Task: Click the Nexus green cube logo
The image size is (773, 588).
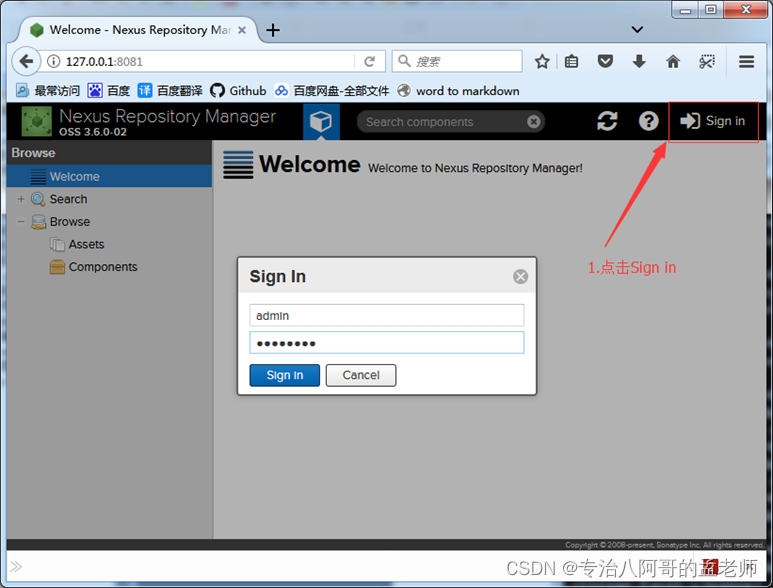Action: (x=36, y=121)
